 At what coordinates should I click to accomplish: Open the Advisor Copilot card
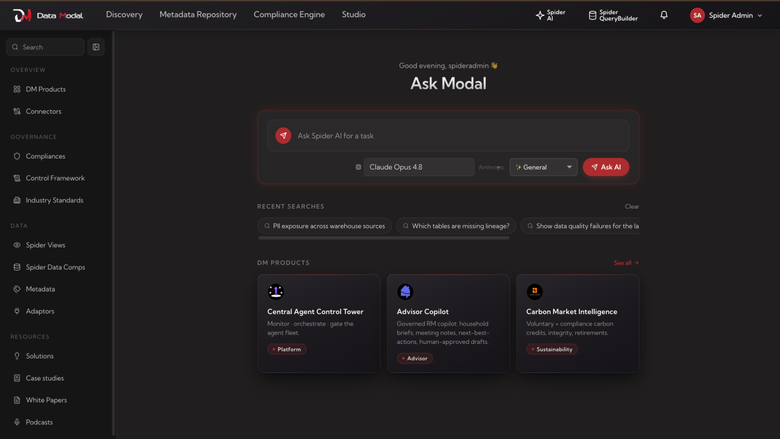coord(448,323)
